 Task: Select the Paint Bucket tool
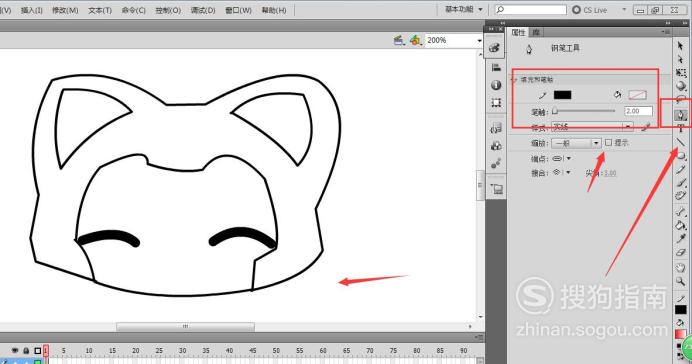681,226
